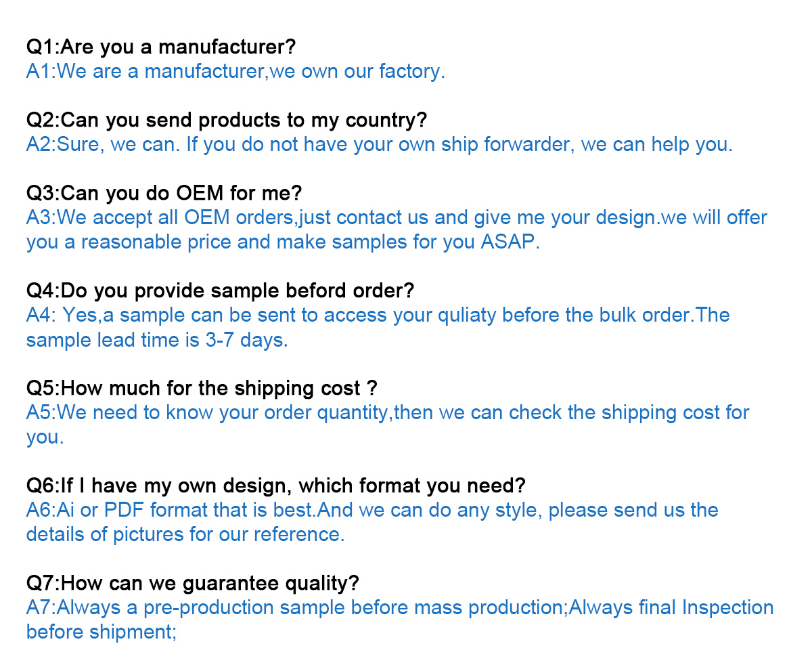Click the A4 line starting "Yes, a sample can be sent"
The height and width of the screenshot is (667, 812).
[x=378, y=316]
